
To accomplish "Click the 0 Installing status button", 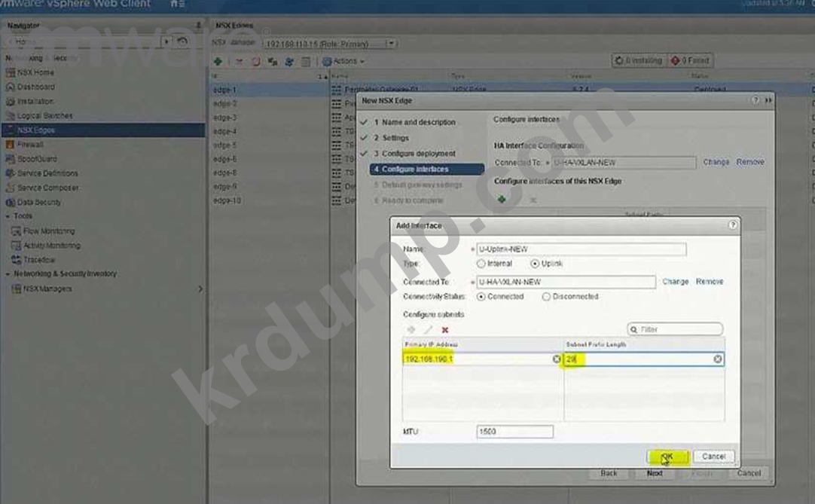I will click(639, 60).
